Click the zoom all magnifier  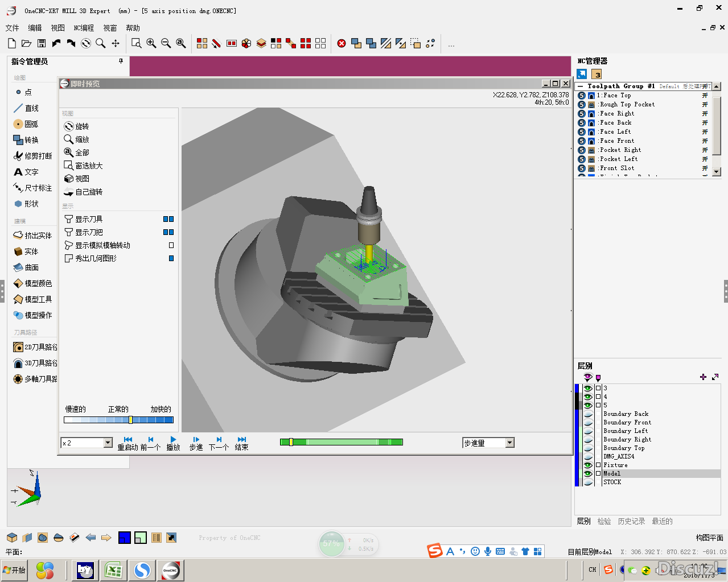coord(181,43)
